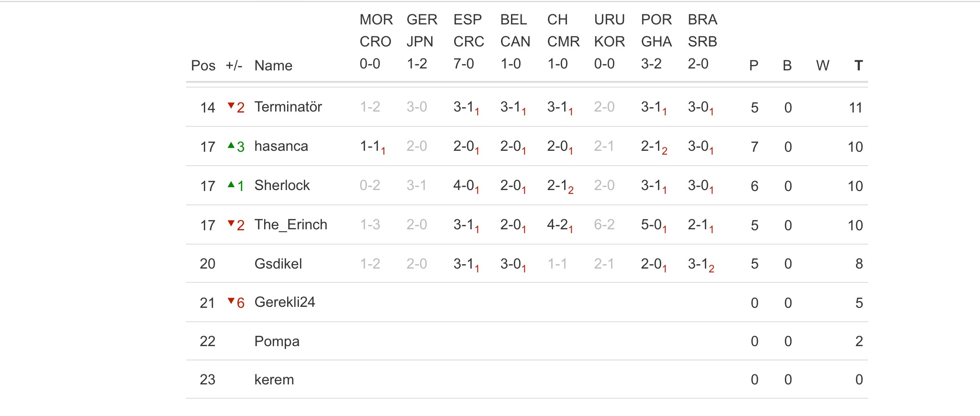Sort by the bold T total column header

858,66
